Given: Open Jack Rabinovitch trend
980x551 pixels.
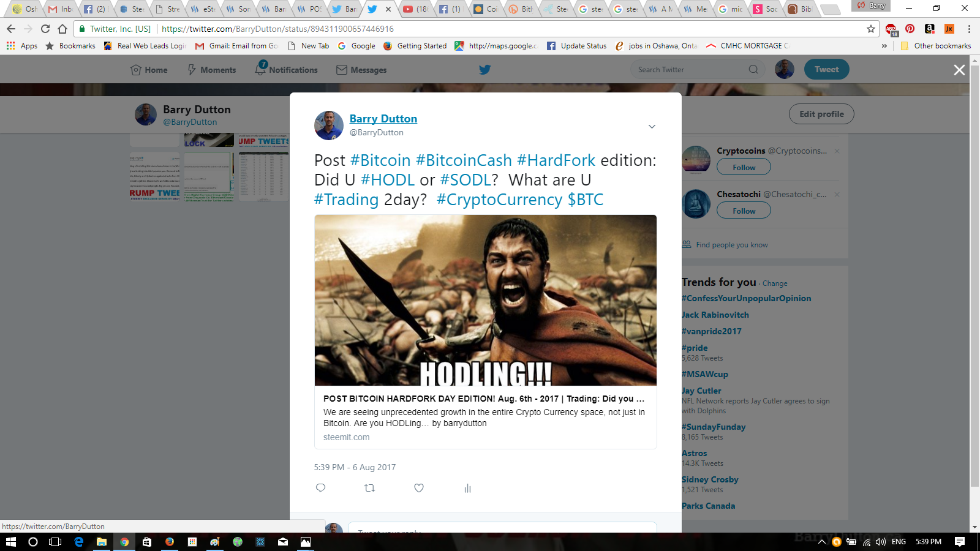Looking at the screenshot, I should pos(715,315).
